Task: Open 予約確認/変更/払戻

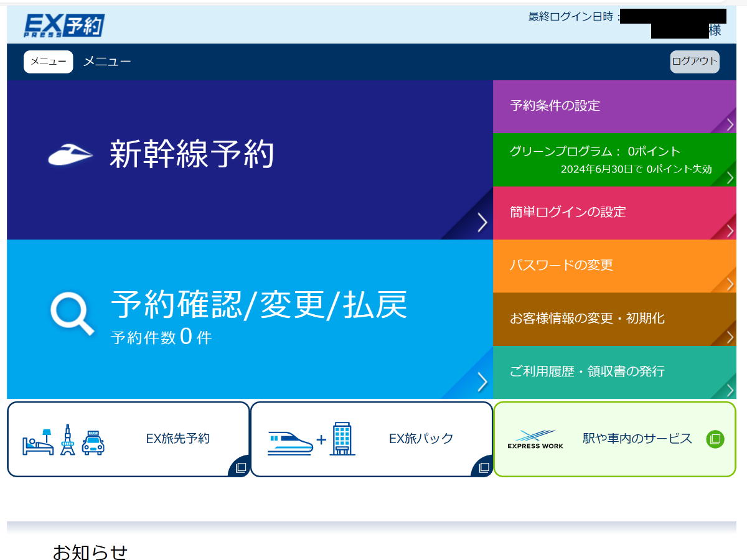Action: tap(250, 319)
